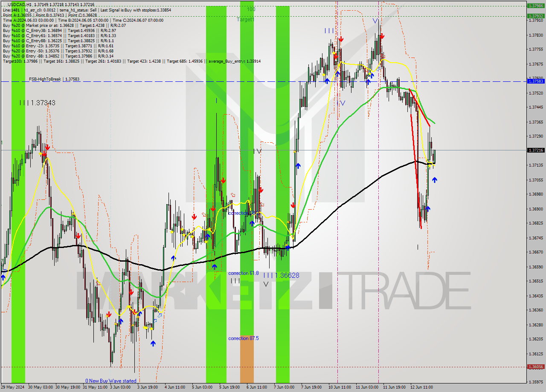Click the green 1.37932 price tag
The height and width of the screenshot is (392, 546).
pos(536,16)
